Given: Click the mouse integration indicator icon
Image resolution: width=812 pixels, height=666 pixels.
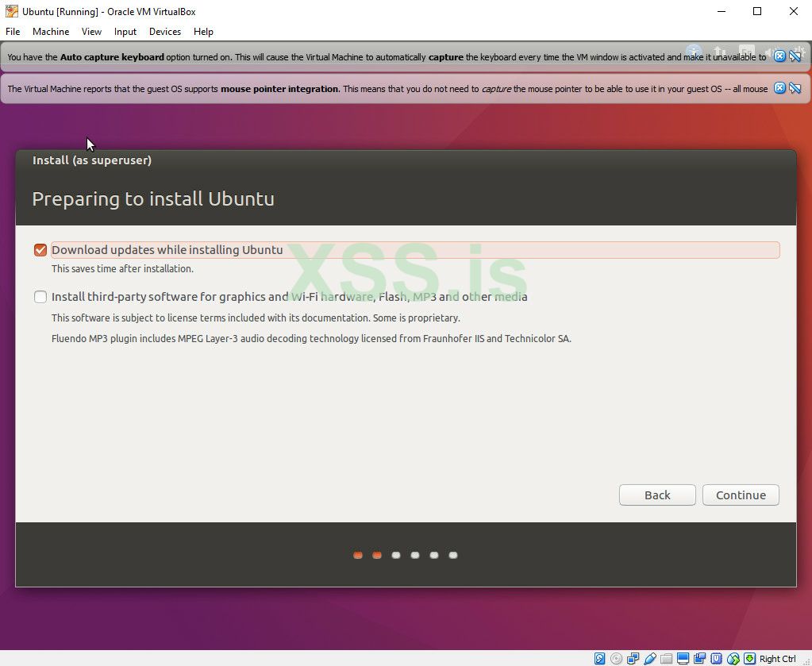Looking at the screenshot, I should click(733, 658).
